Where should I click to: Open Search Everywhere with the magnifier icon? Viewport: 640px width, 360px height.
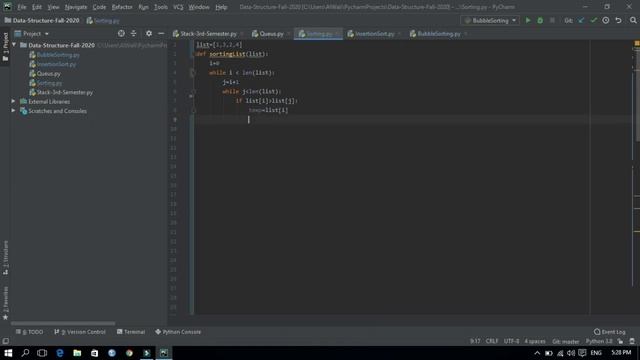[633, 20]
